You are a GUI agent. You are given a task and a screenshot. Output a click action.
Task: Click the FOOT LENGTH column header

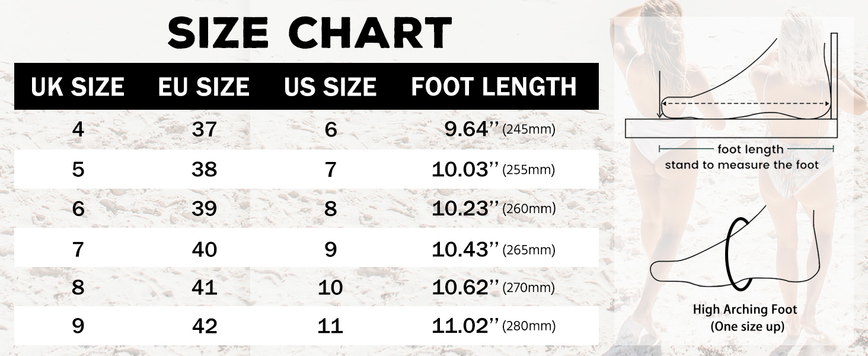[x=494, y=87]
